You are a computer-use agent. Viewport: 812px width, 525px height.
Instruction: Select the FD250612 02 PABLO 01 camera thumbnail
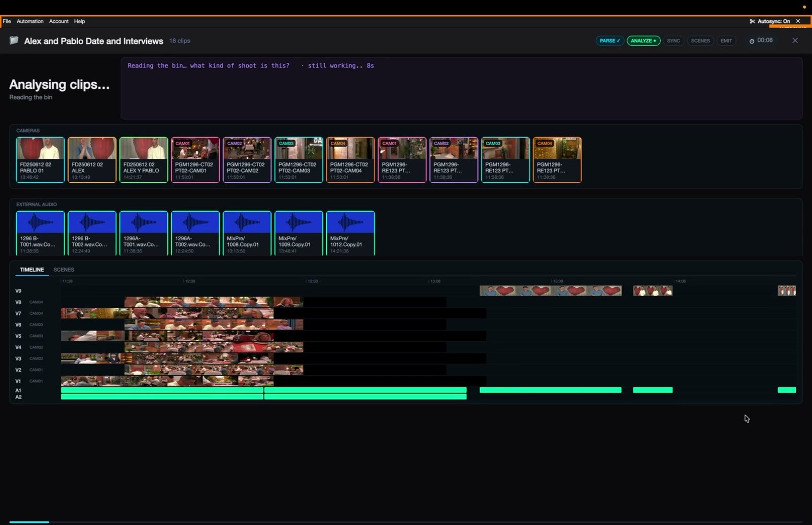tap(40, 159)
